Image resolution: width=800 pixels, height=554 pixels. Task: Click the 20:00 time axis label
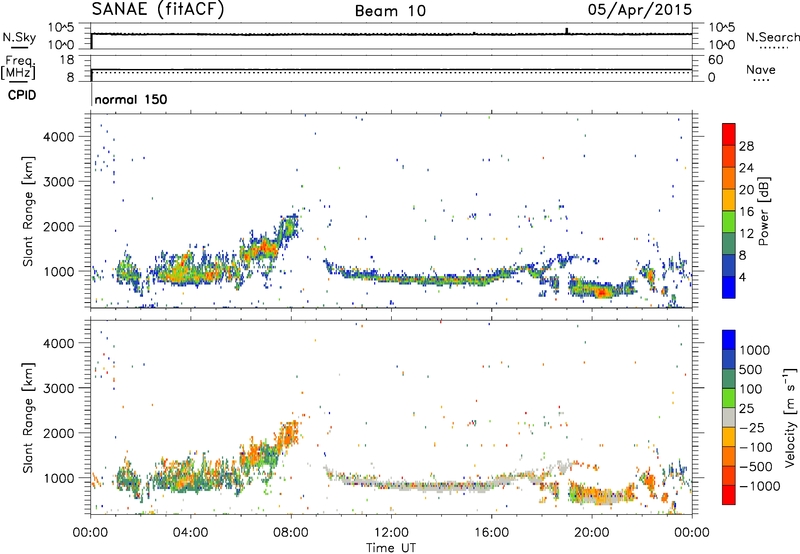(592, 533)
